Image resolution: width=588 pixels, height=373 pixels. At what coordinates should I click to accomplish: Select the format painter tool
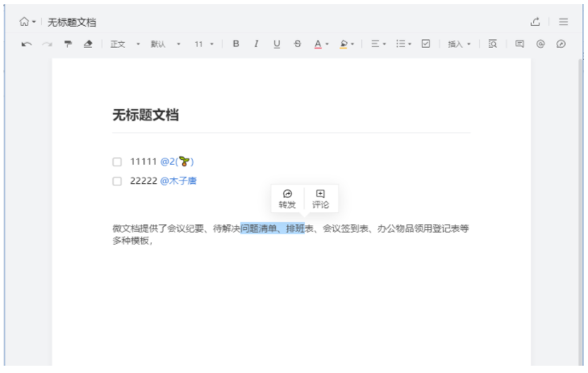coord(68,44)
